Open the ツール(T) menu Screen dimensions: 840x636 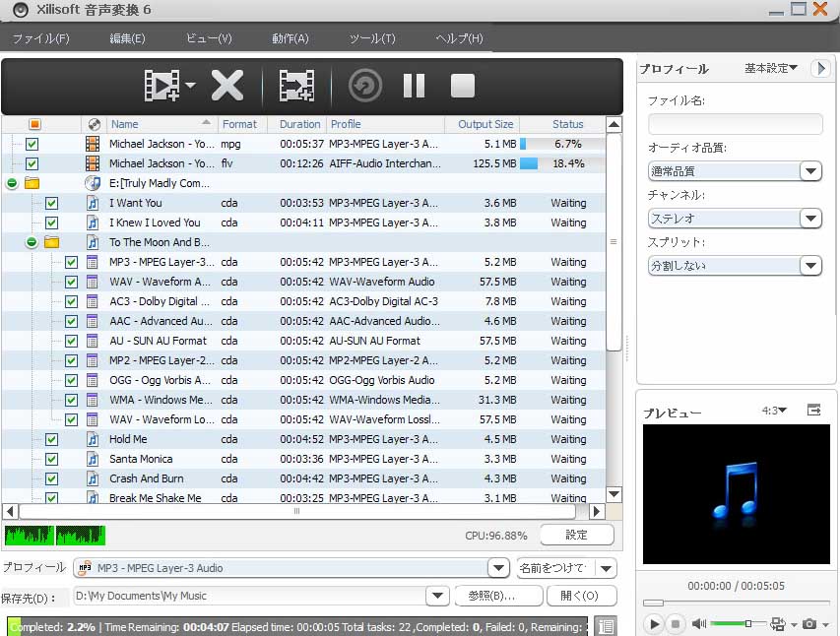[x=372, y=38]
